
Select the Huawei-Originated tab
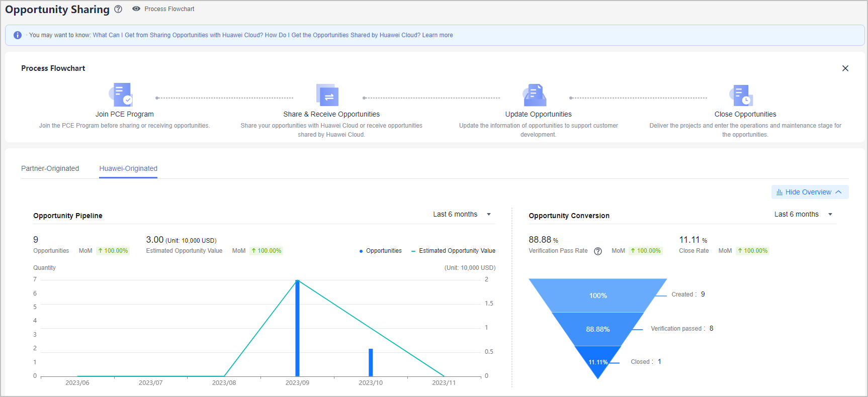pos(128,168)
